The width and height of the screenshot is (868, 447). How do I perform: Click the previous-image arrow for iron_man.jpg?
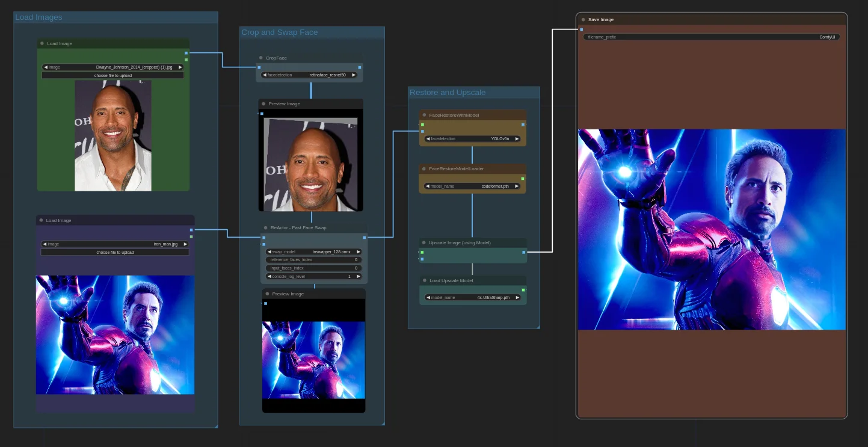(45, 244)
